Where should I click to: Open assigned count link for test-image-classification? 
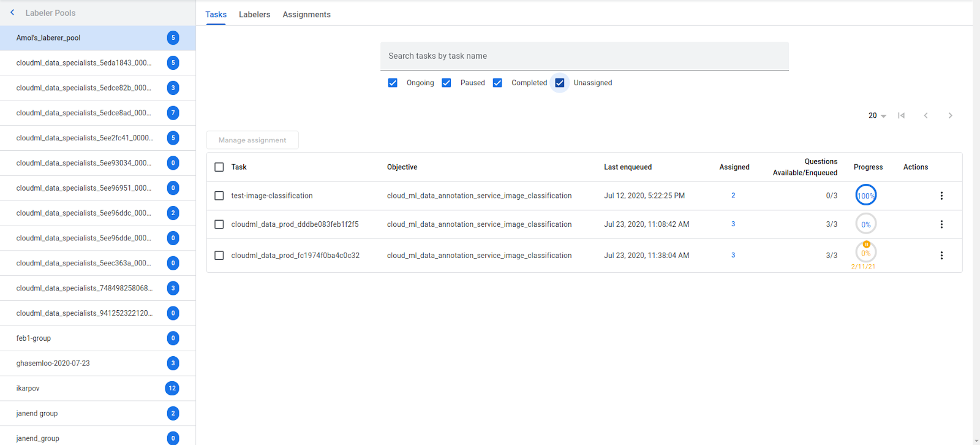733,196
